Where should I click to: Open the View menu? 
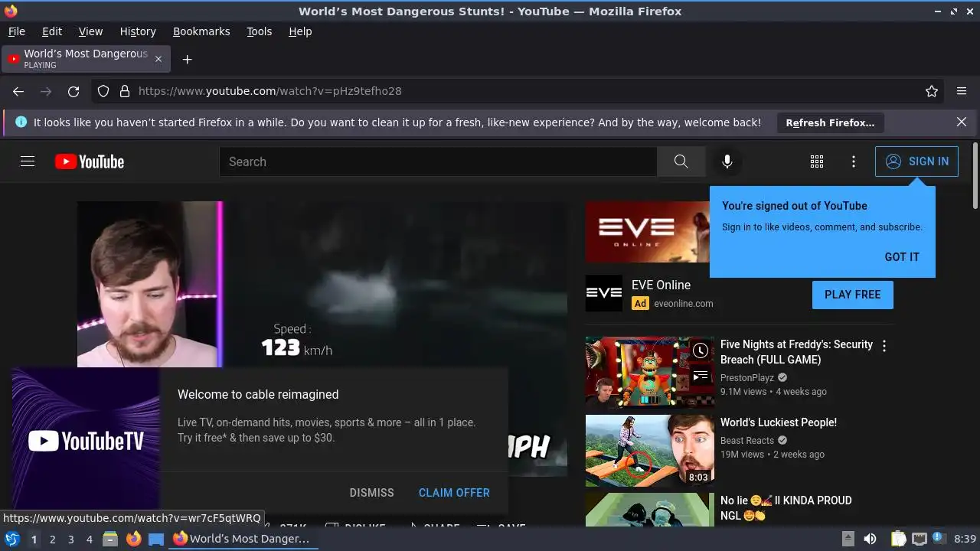click(x=90, y=31)
